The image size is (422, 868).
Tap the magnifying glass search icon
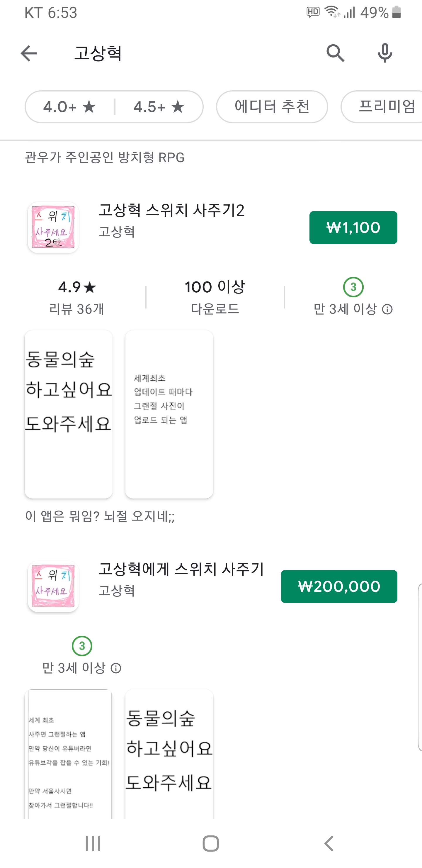[335, 53]
